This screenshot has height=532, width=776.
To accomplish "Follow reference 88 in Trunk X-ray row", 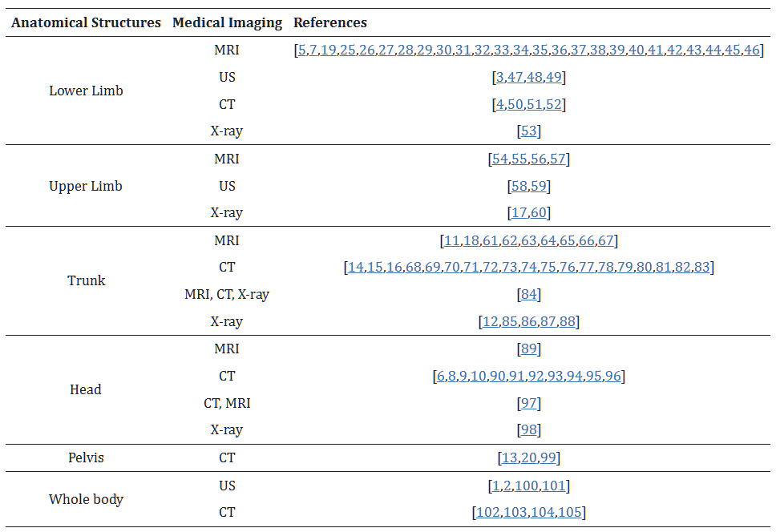I will [x=568, y=322].
